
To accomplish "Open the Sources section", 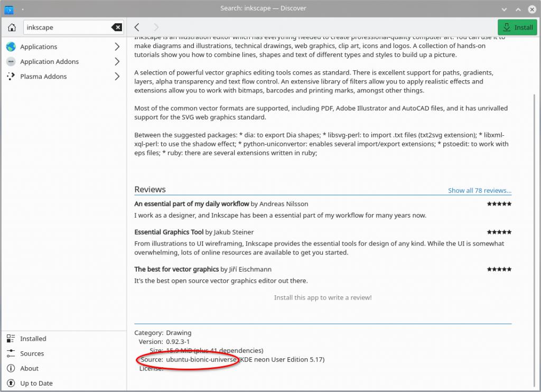I will [64, 353].
